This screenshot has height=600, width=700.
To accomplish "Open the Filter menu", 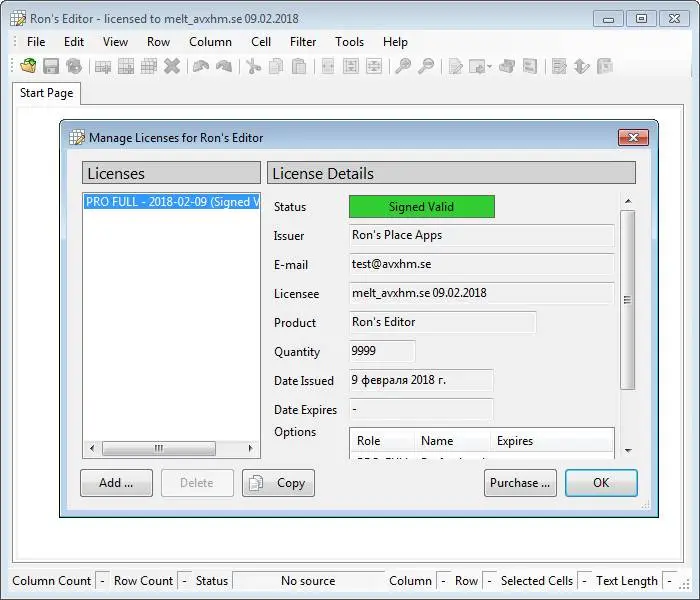I will coord(303,42).
